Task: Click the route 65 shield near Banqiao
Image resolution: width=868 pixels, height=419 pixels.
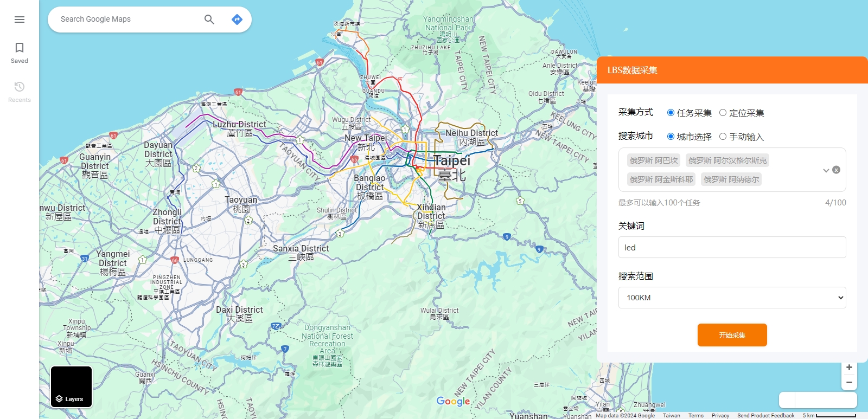Action: (354, 159)
